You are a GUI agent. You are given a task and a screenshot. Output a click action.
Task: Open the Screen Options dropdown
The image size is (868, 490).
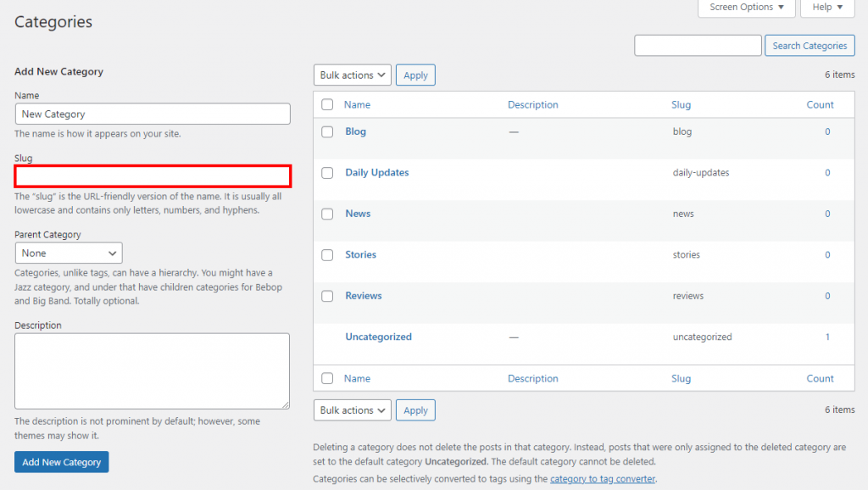coord(744,8)
